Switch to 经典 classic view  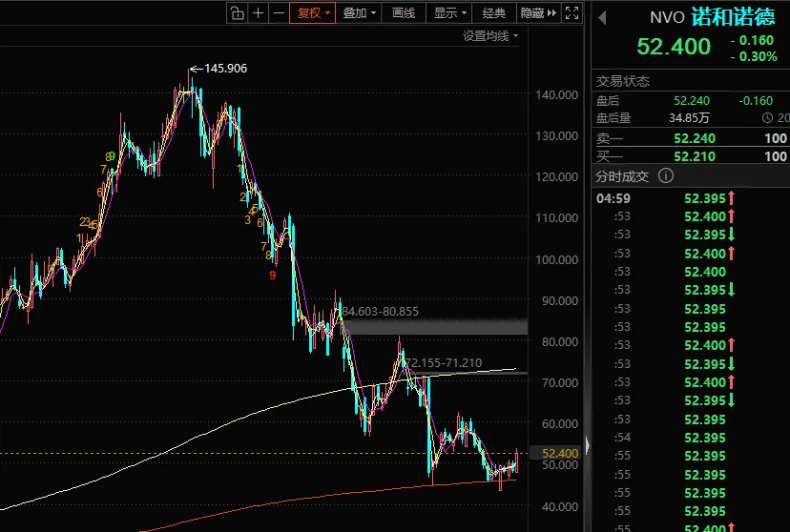(x=493, y=13)
